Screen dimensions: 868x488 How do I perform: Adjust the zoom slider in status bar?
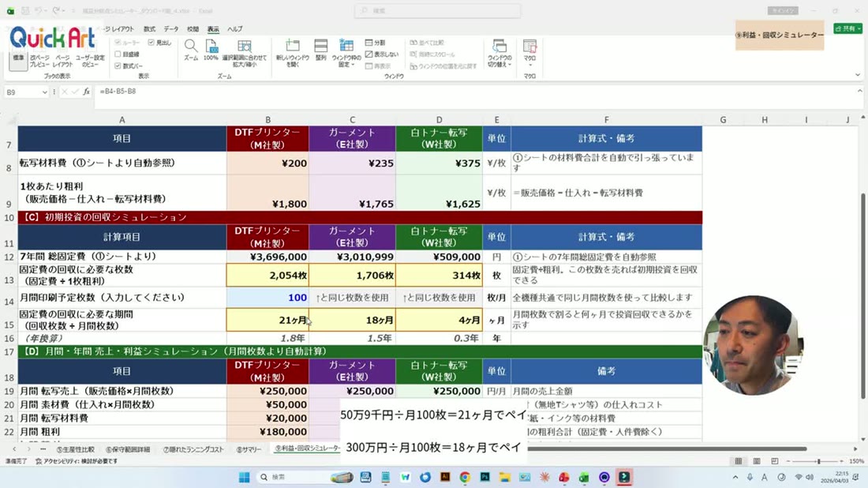point(818,461)
